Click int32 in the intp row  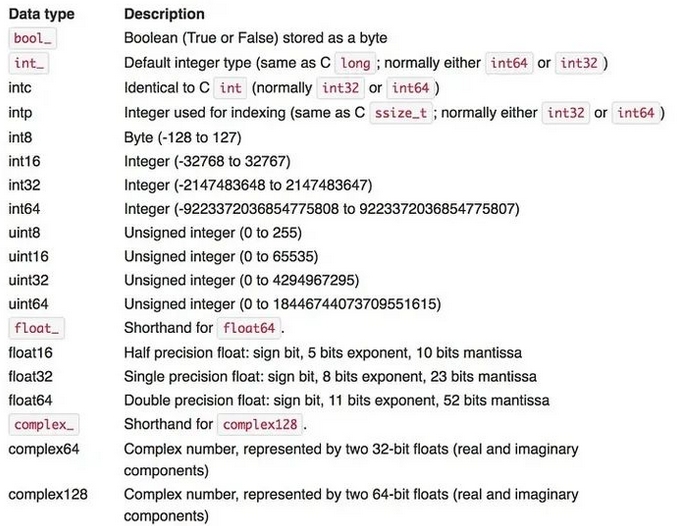pos(566,113)
